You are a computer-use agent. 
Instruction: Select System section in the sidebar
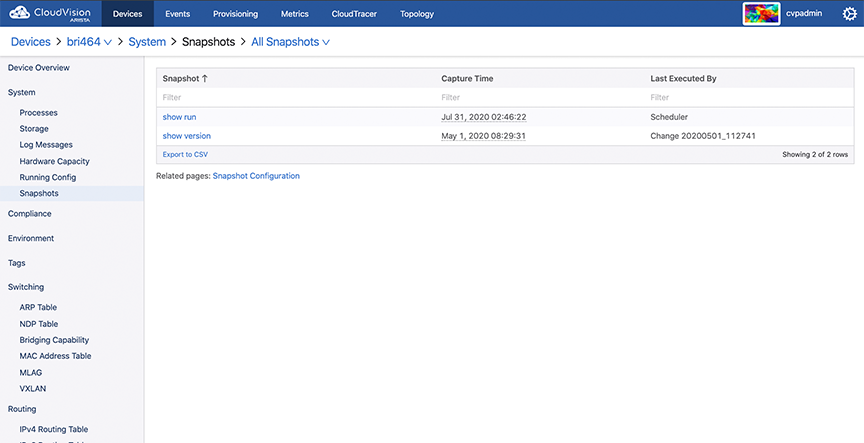point(21,93)
